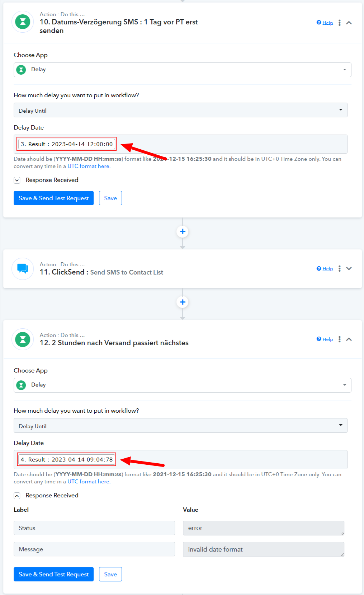
Task: Expand ClickSend step 11 with chevron
Action: coord(349,268)
